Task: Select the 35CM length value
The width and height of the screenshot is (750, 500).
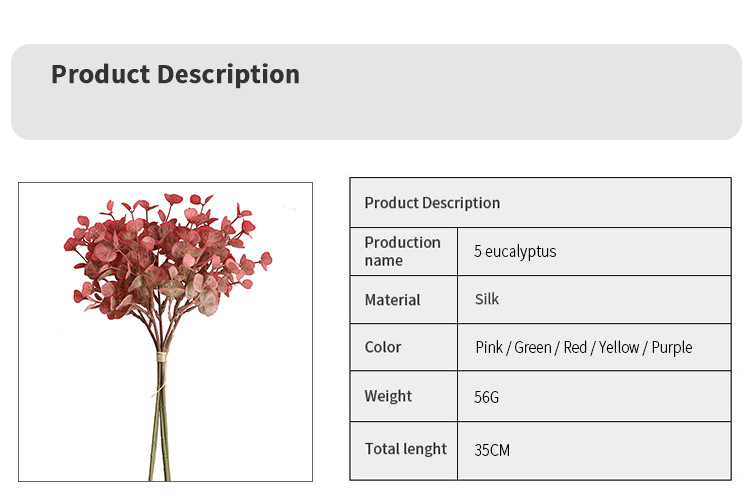Action: 492,450
